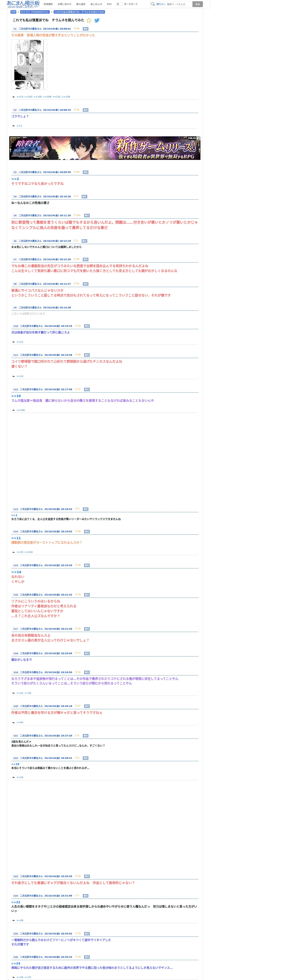Follow the >>12 reply link under post 10
This screenshot has width=296, height=980.
pos(20,342)
